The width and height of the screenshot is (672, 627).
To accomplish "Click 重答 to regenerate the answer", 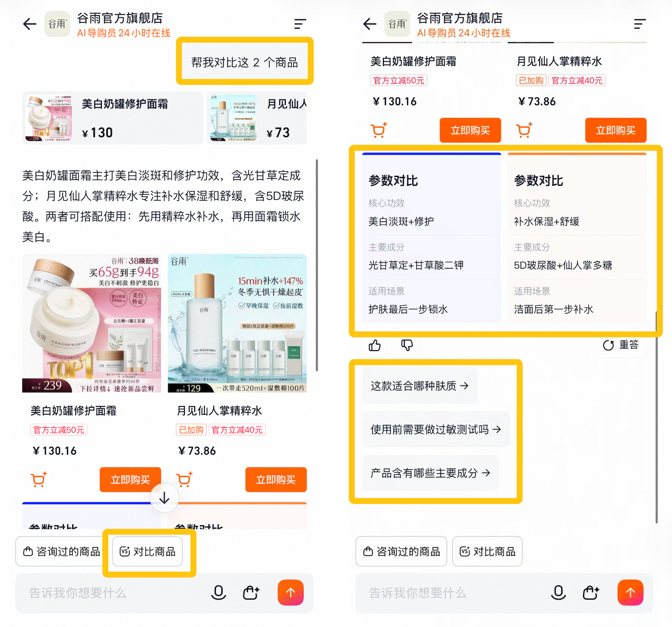I will (x=621, y=345).
